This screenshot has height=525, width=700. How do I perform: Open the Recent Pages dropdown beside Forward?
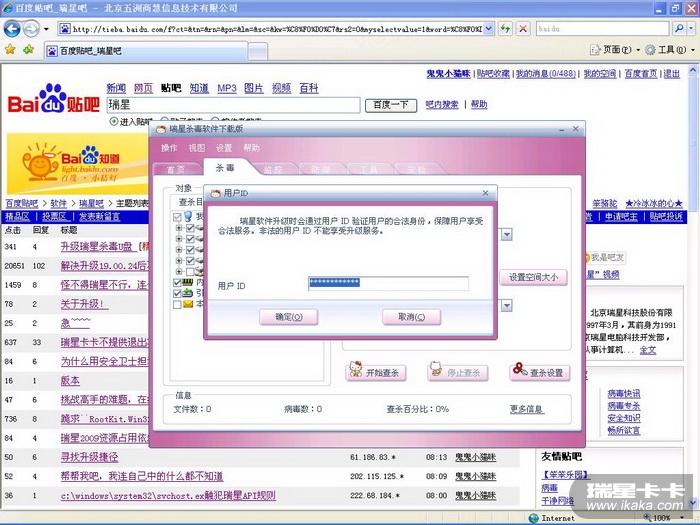pos(46,29)
